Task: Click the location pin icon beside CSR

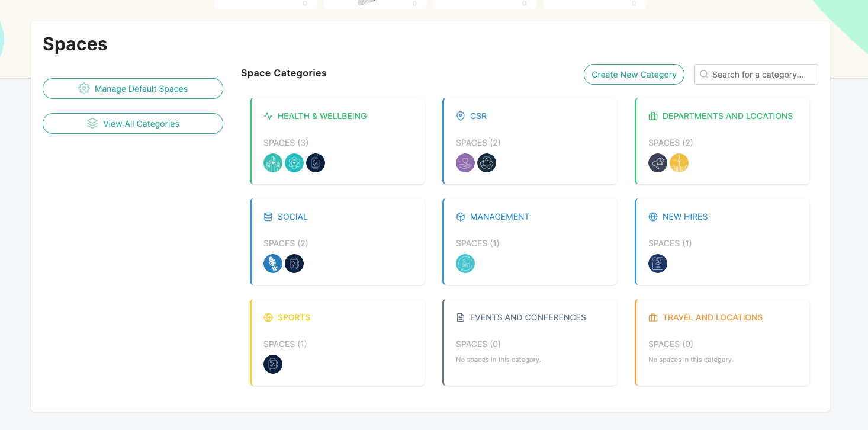Action: 461,115
